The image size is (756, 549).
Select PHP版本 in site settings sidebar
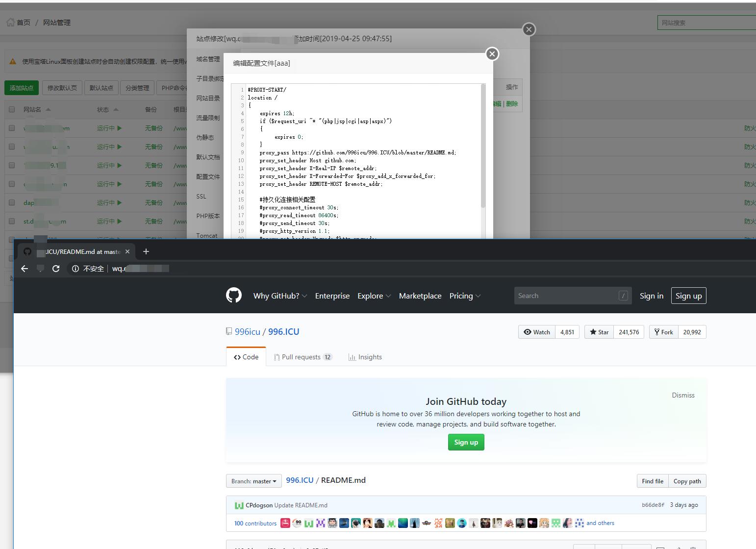(208, 216)
